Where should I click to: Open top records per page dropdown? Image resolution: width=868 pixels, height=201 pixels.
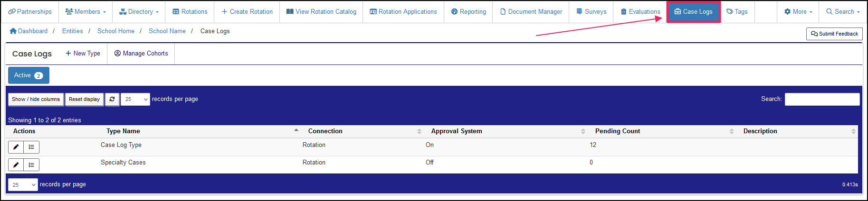tap(135, 99)
